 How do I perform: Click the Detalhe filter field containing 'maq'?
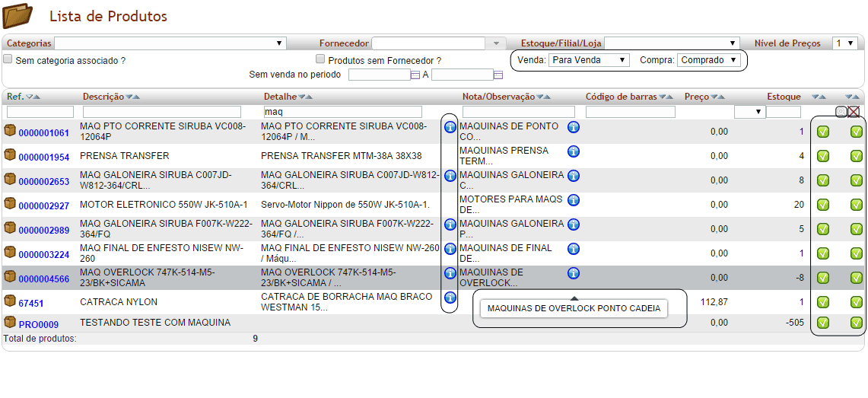coord(342,112)
